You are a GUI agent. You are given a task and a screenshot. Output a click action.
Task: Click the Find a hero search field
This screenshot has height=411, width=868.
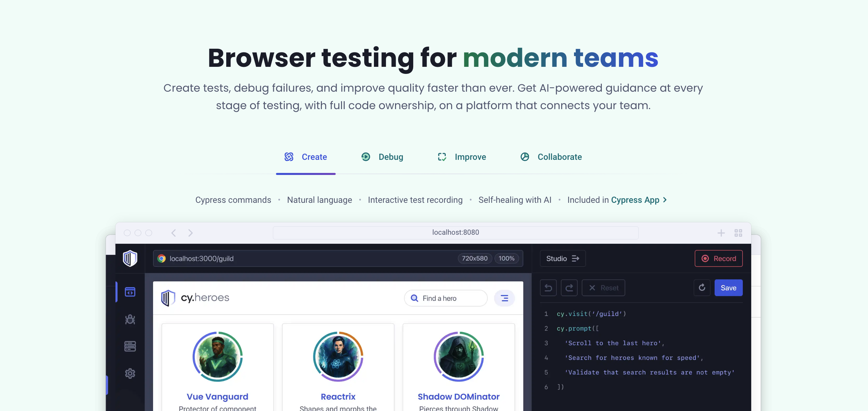click(x=445, y=299)
